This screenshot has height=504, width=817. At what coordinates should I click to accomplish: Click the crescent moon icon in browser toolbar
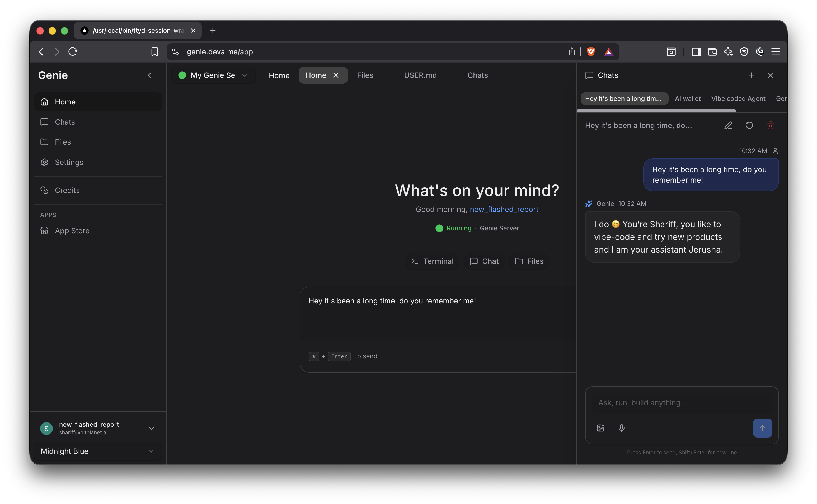click(760, 52)
